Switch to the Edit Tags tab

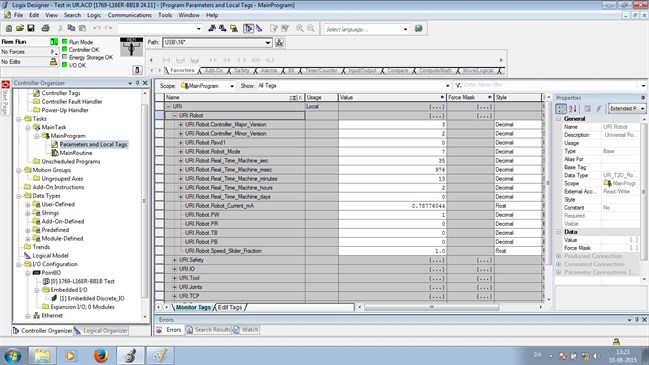(230, 307)
